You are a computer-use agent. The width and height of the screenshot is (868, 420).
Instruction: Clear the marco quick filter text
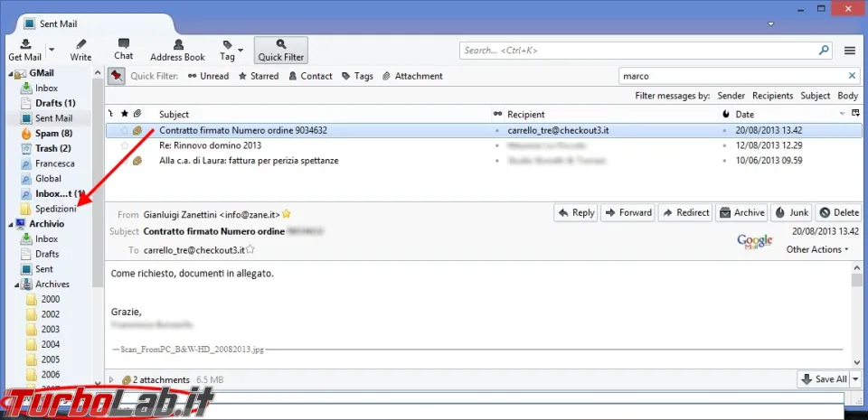point(852,76)
